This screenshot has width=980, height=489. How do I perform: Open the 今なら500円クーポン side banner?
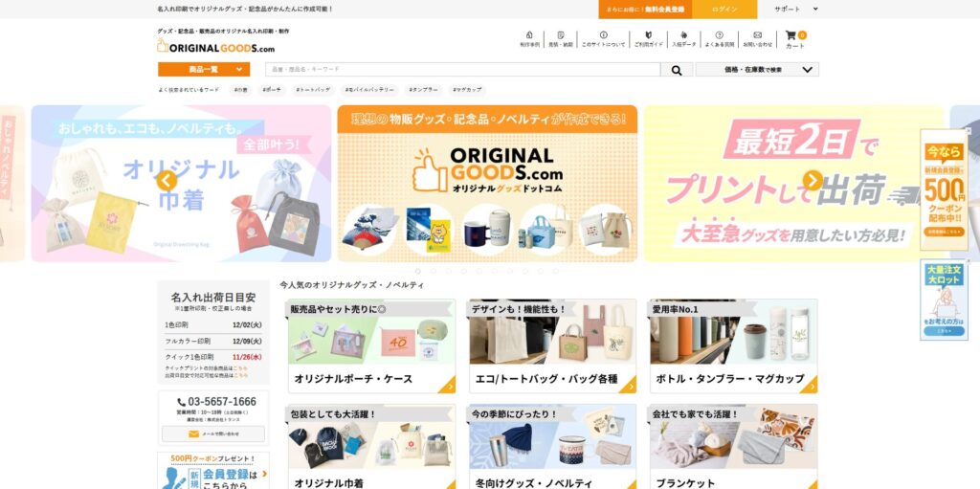pyautogui.click(x=944, y=190)
